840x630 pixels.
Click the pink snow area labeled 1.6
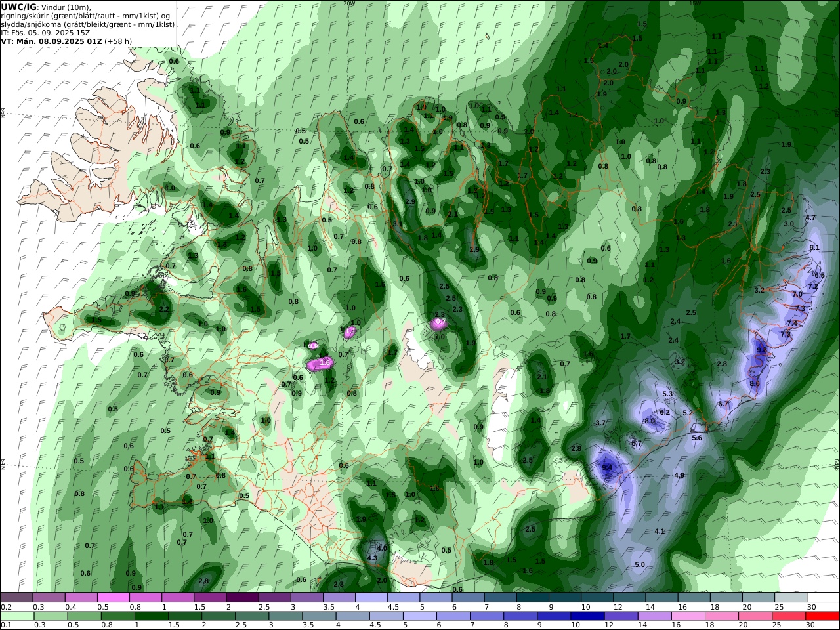tap(321, 363)
